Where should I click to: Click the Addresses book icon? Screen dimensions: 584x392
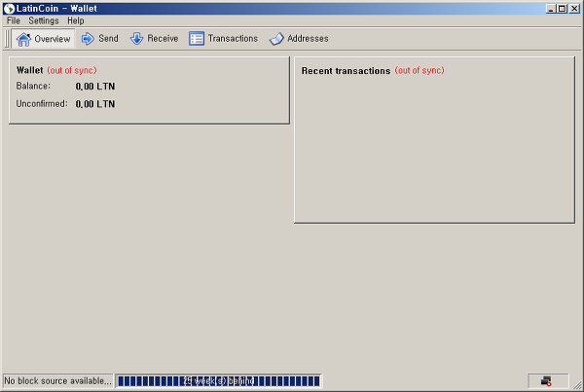276,39
